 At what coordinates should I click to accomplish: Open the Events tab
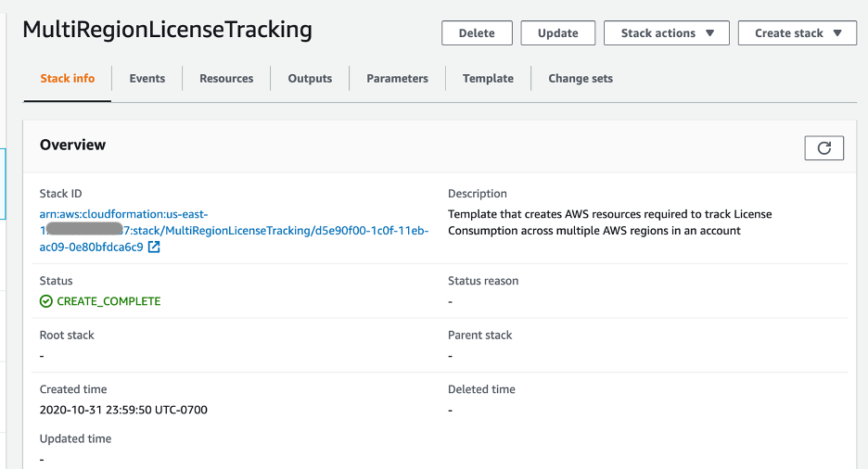pyautogui.click(x=147, y=79)
